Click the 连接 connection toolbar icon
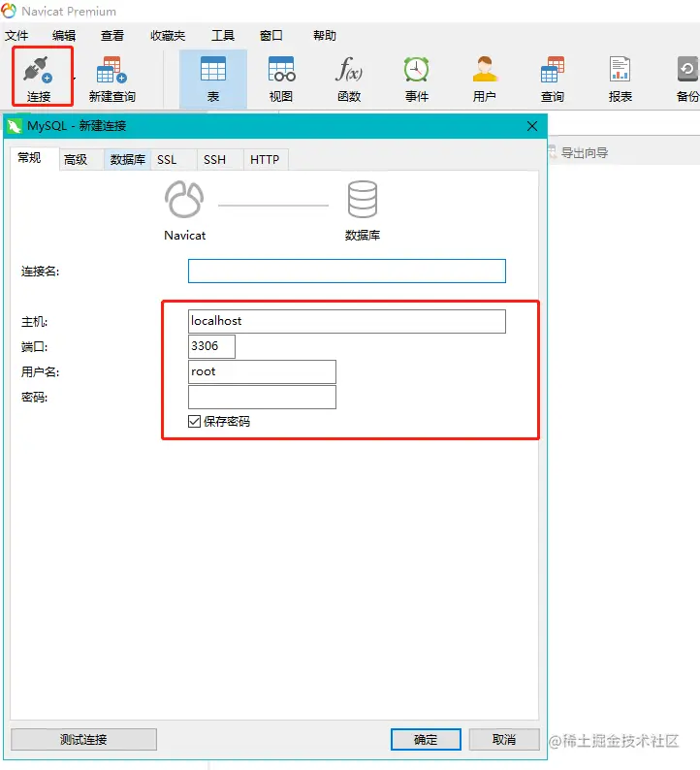Viewport: 700px width, 770px height. (x=38, y=78)
